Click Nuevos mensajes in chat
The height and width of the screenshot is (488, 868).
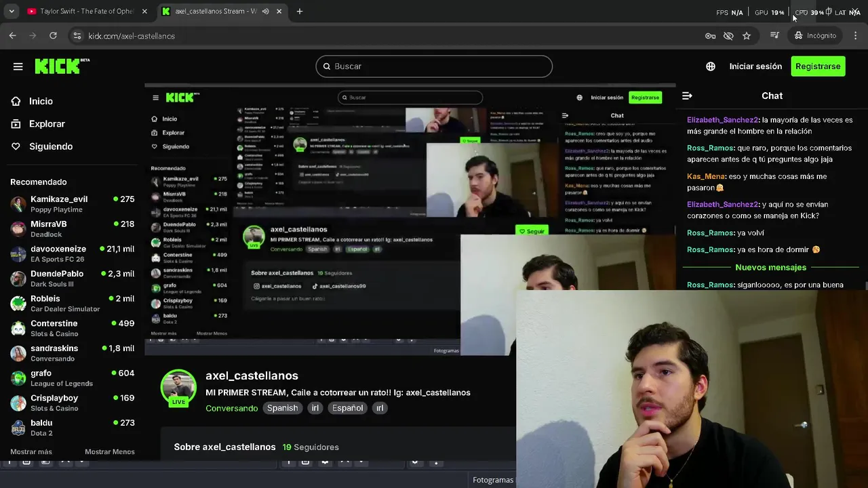(770, 268)
